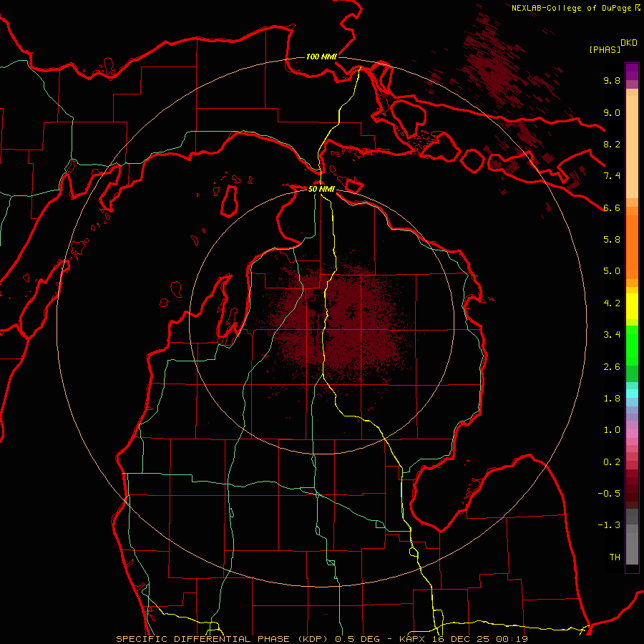Select the [PHAS] units label
This screenshot has width=644, height=644.
605,49
